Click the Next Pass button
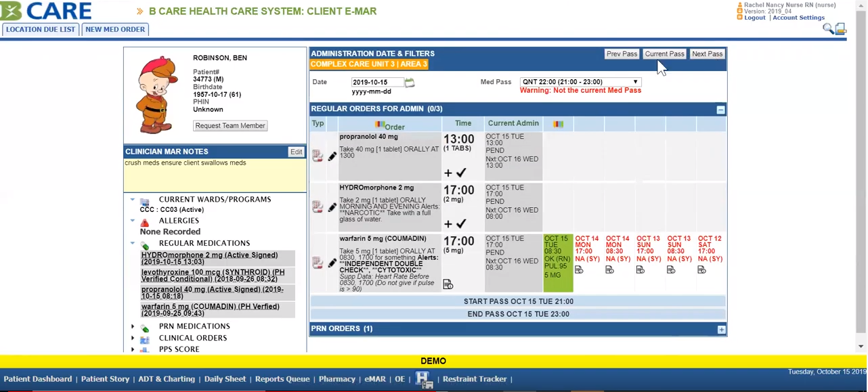This screenshot has height=392, width=868. point(707,54)
